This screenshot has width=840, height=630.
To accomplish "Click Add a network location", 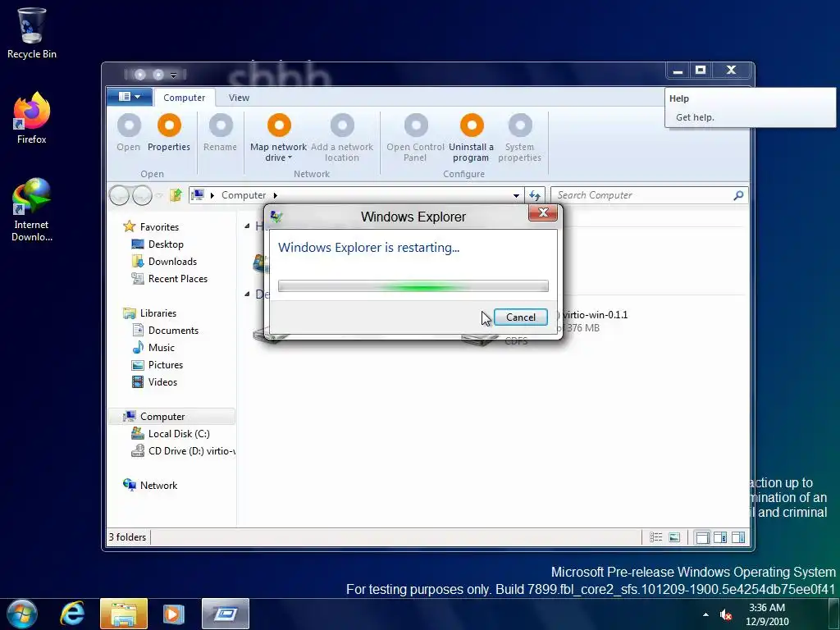I will pyautogui.click(x=342, y=137).
